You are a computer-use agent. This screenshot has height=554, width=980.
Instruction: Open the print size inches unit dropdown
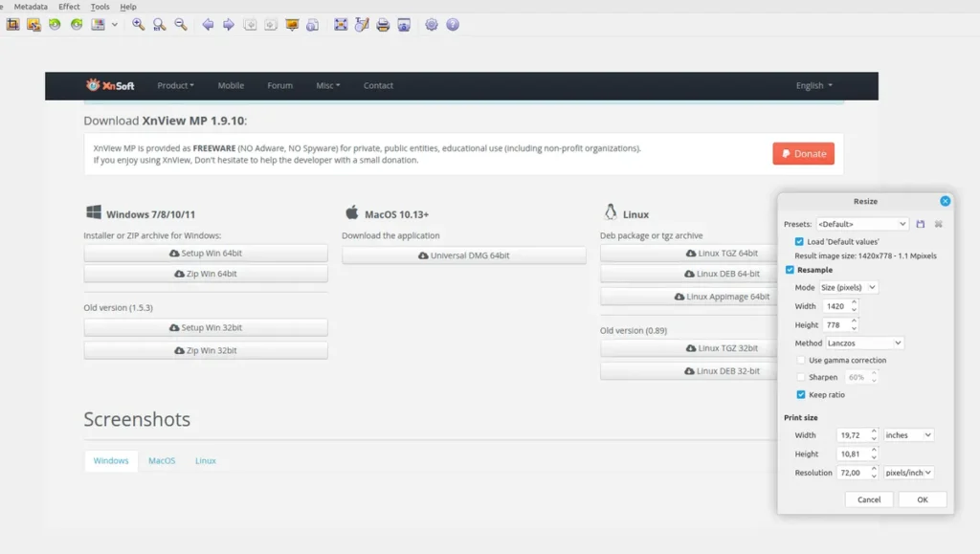[x=908, y=434]
